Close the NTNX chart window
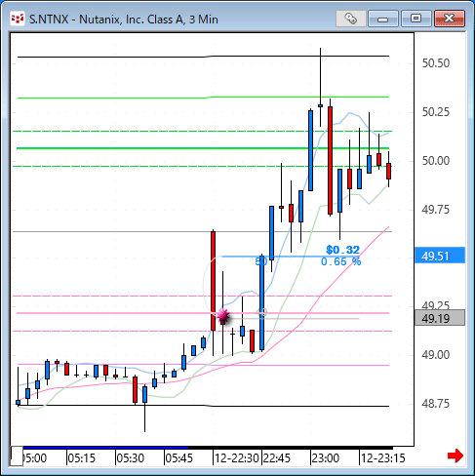The height and width of the screenshot is (476, 475). pyautogui.click(x=450, y=19)
